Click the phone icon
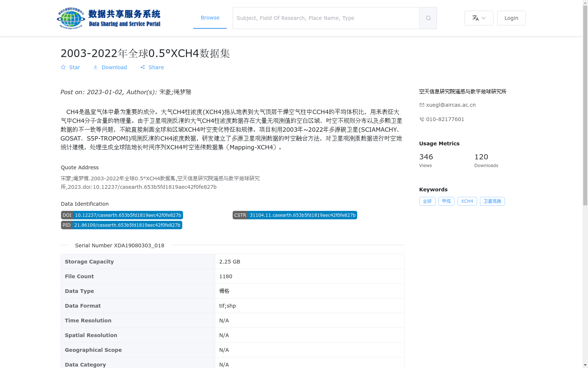588x368 pixels. [422, 119]
